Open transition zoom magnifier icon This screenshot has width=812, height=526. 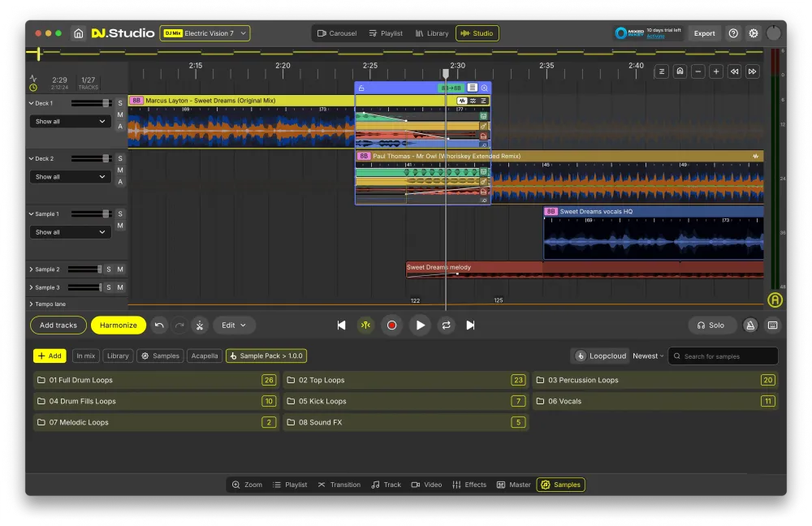pos(485,88)
